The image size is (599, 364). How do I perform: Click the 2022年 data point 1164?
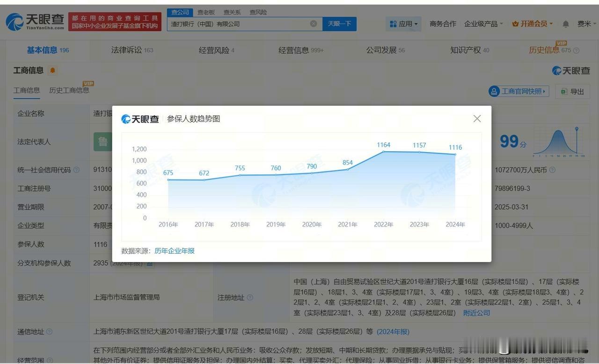pyautogui.click(x=383, y=151)
